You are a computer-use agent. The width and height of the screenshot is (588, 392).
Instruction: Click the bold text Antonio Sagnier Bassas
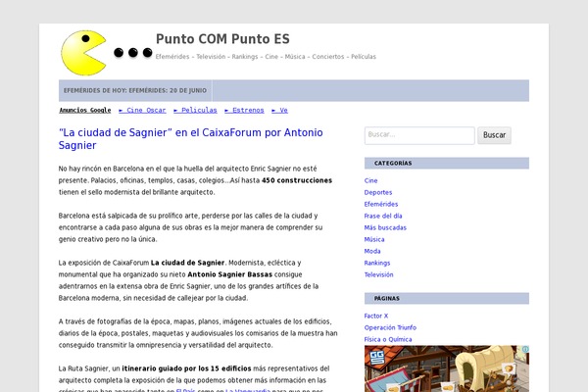[x=230, y=274]
